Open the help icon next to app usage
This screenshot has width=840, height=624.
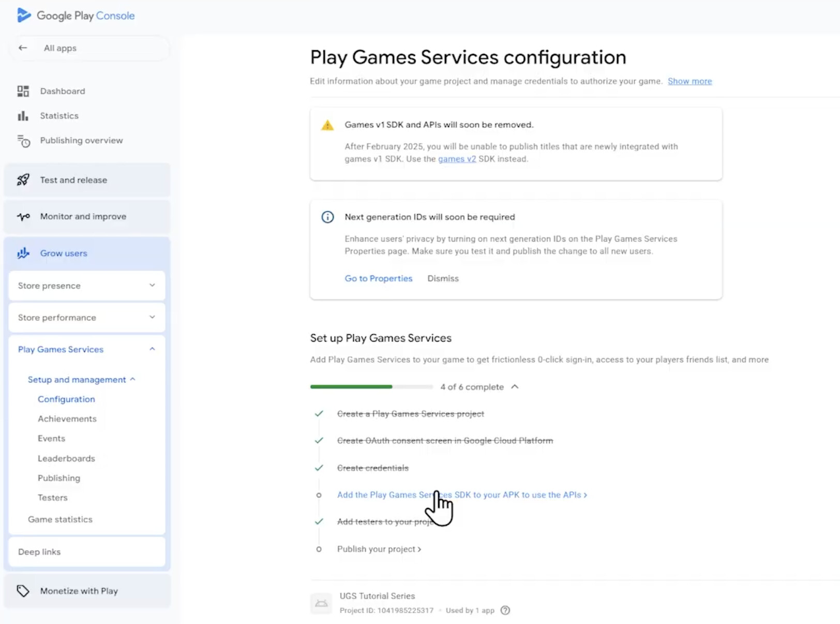coord(505,610)
